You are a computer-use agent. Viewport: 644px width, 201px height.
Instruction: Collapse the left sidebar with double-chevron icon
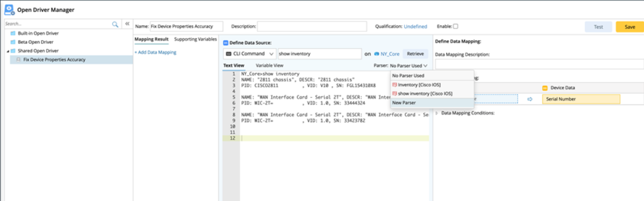pos(127,24)
